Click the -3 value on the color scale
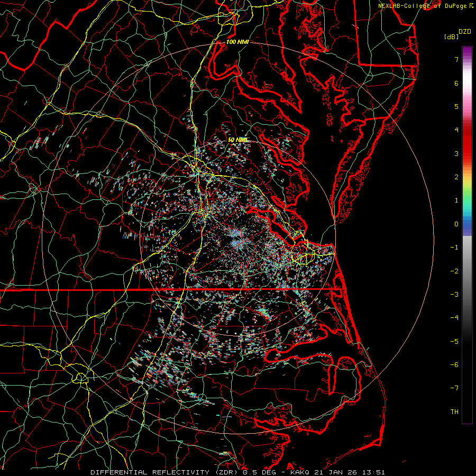 click(x=454, y=295)
